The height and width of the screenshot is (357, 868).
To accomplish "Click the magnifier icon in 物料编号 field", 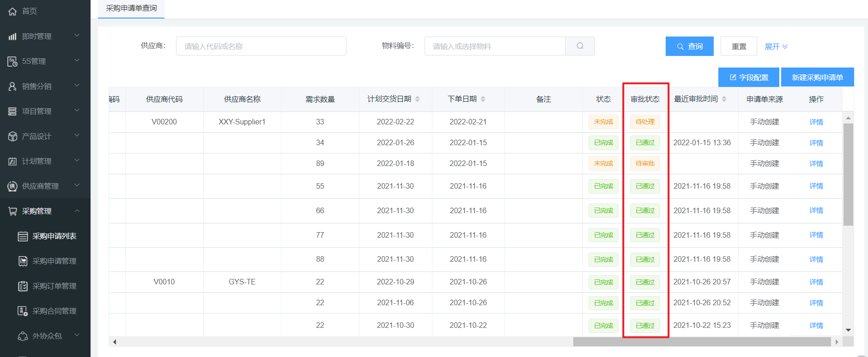I will [580, 46].
